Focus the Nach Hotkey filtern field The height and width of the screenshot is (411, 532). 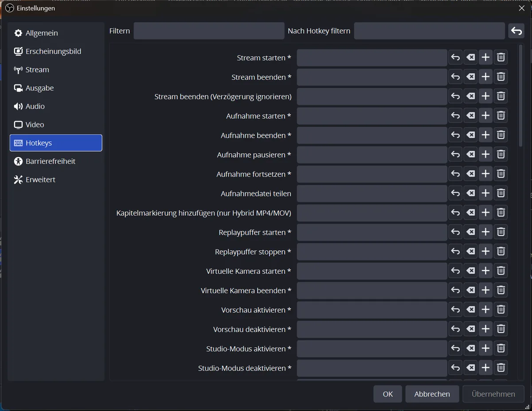(x=430, y=31)
